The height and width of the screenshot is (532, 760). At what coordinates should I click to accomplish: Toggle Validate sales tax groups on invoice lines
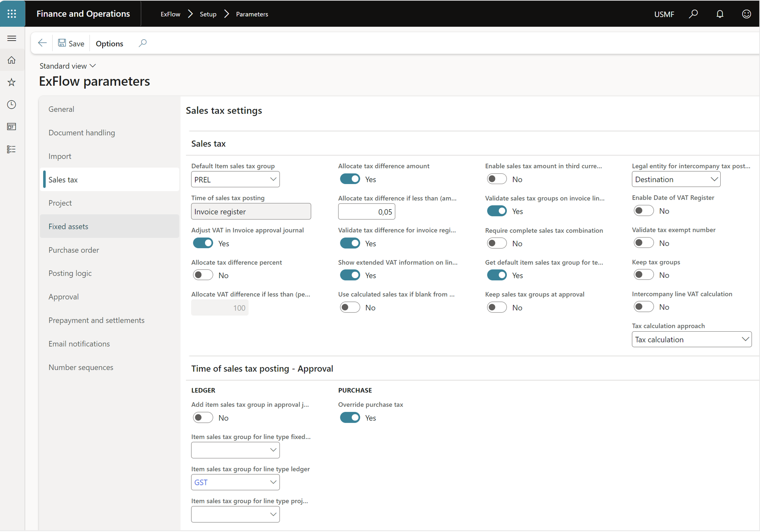coord(497,211)
